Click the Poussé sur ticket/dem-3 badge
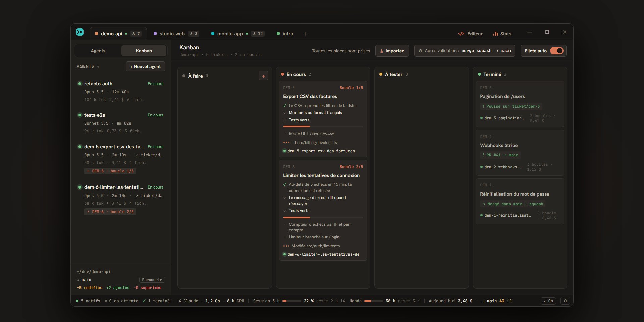This screenshot has height=322, width=644. pos(511,106)
